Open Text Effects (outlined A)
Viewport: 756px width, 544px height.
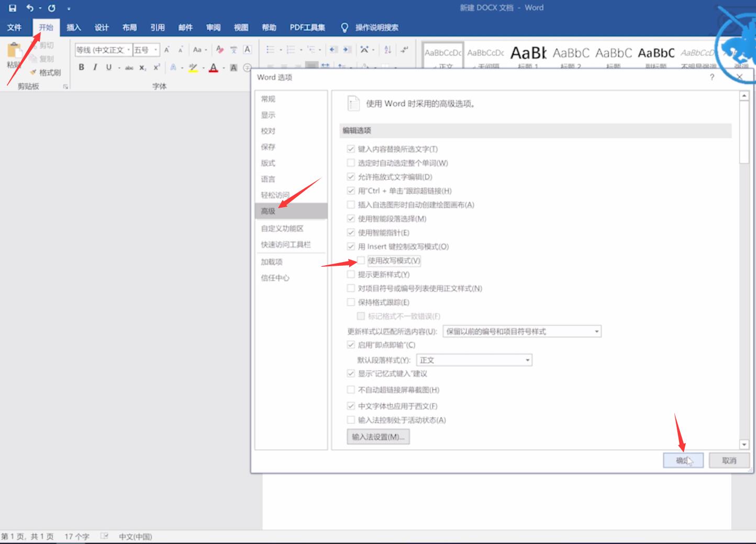tap(173, 67)
